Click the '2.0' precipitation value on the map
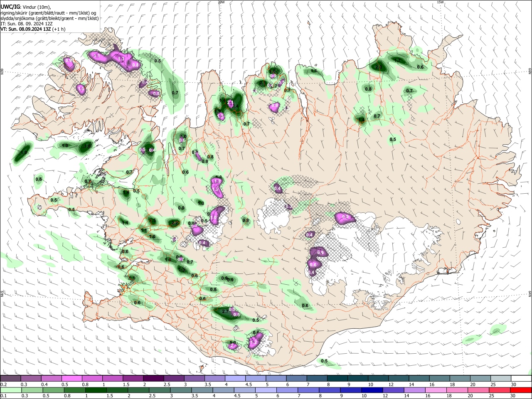Viewport: 532px width, 399px height. pos(379,67)
